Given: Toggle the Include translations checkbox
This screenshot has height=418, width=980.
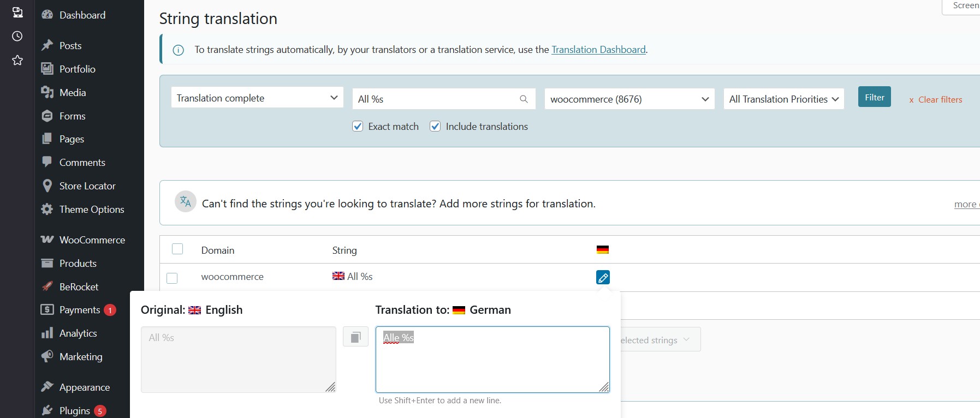Looking at the screenshot, I should pos(435,127).
